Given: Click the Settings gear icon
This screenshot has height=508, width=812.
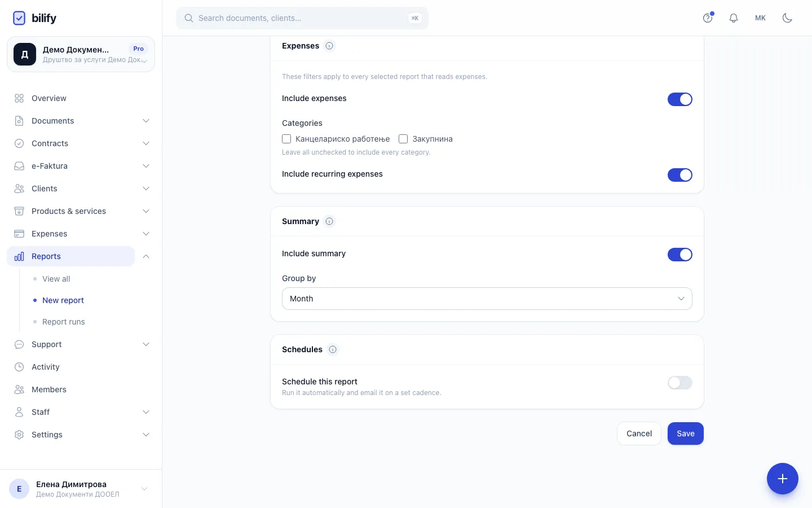Looking at the screenshot, I should (19, 435).
